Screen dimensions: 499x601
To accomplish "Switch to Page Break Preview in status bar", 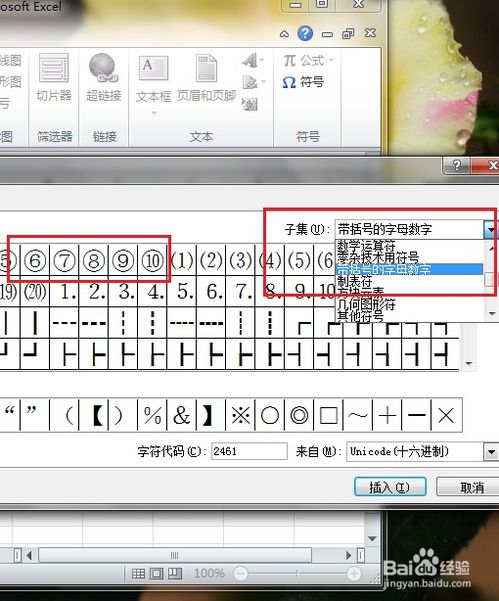I will pos(175,574).
